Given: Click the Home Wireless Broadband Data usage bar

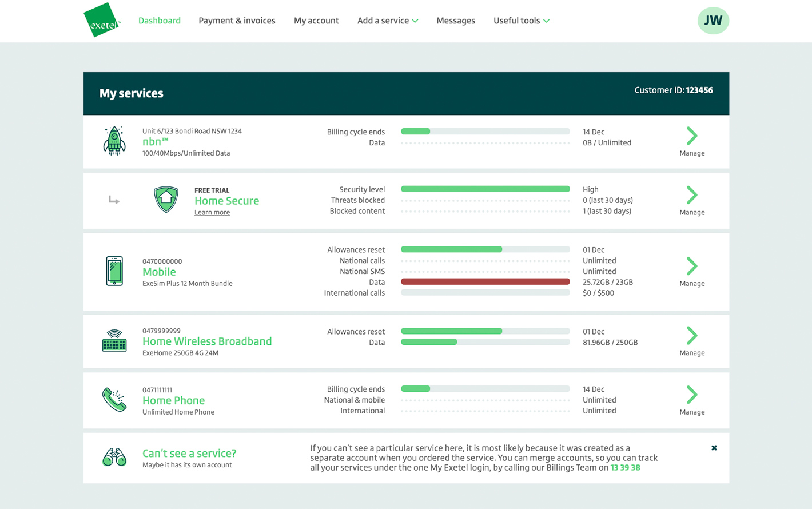Looking at the screenshot, I should [485, 342].
